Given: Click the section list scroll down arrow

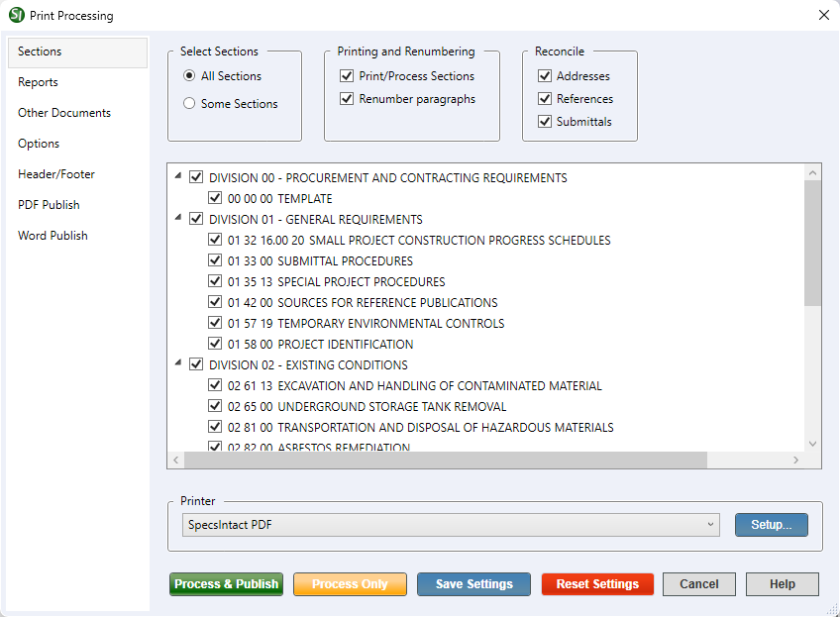Looking at the screenshot, I should (x=812, y=444).
